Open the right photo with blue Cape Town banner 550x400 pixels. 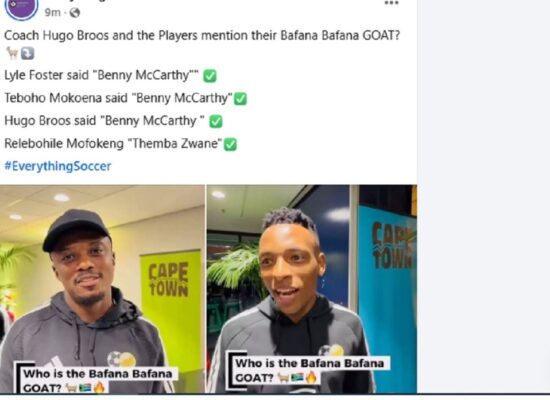pyautogui.click(x=312, y=289)
